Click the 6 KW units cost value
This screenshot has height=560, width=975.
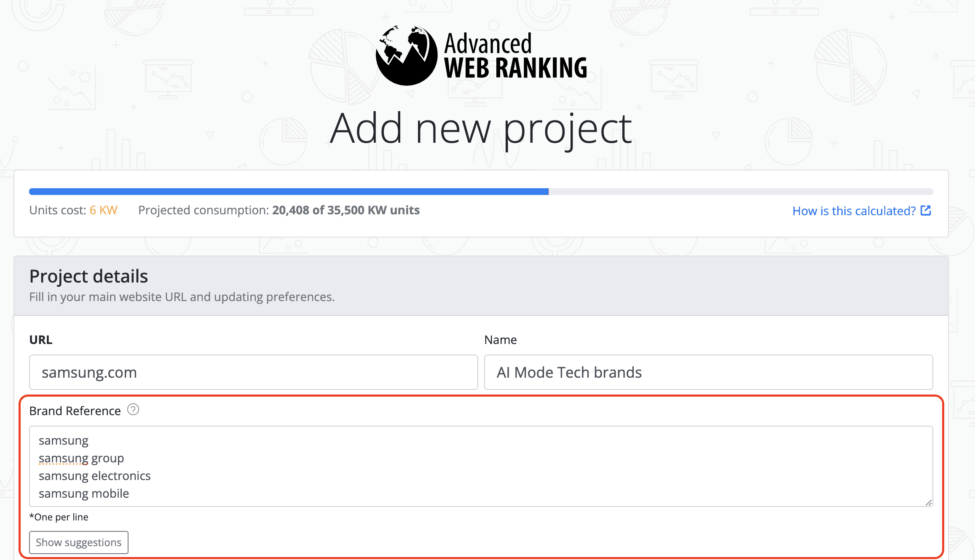[103, 210]
